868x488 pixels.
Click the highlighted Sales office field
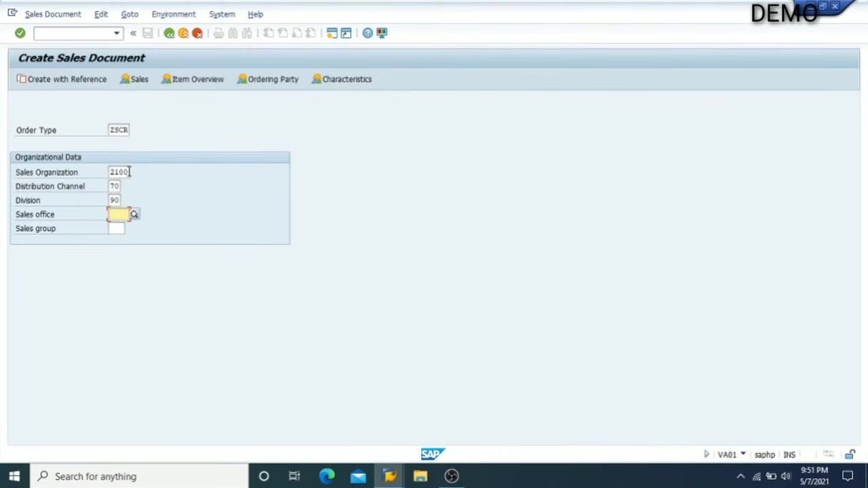tap(118, 215)
